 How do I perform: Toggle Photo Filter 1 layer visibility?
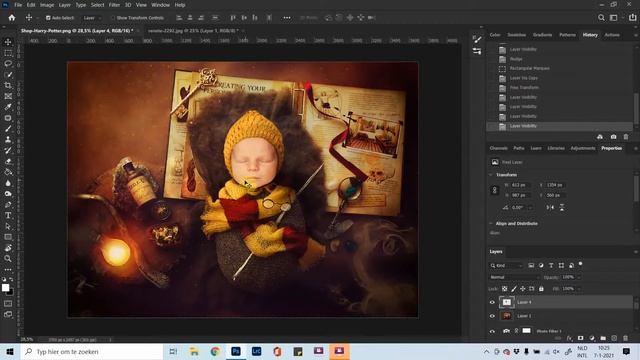click(x=492, y=331)
